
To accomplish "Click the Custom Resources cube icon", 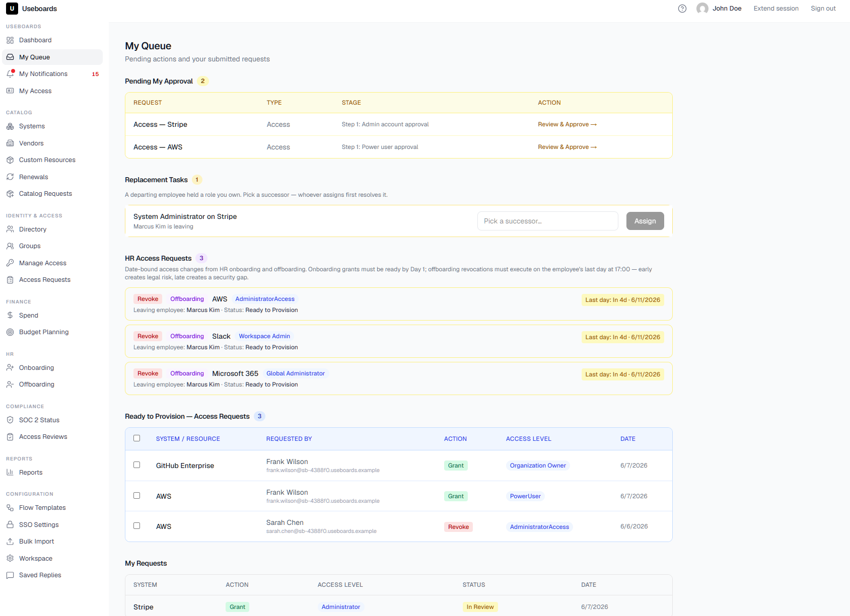I will 10,160.
